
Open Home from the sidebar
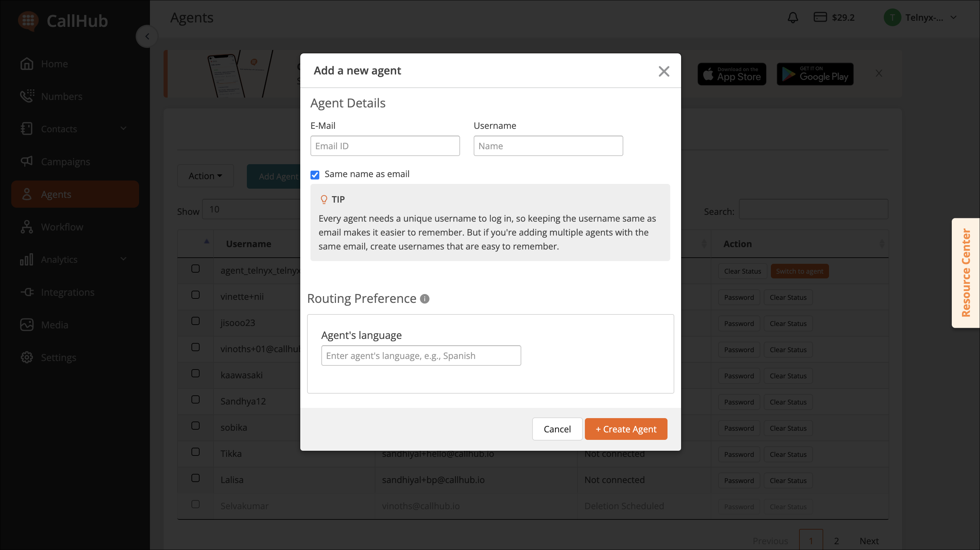[x=75, y=64]
